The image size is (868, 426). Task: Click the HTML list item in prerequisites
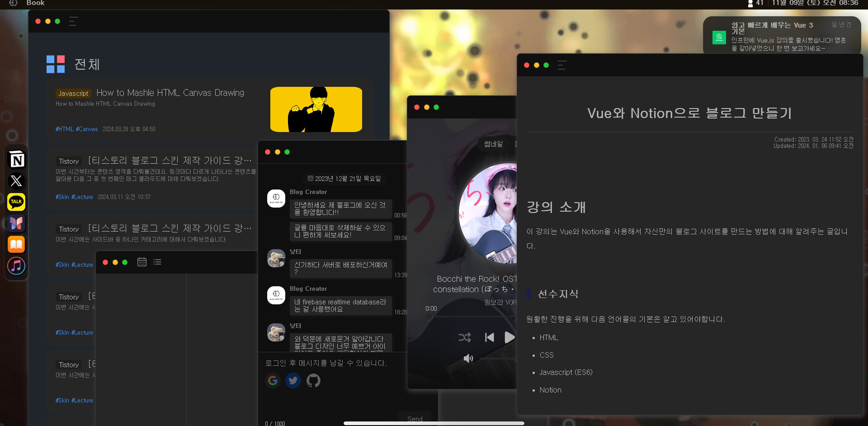click(549, 337)
